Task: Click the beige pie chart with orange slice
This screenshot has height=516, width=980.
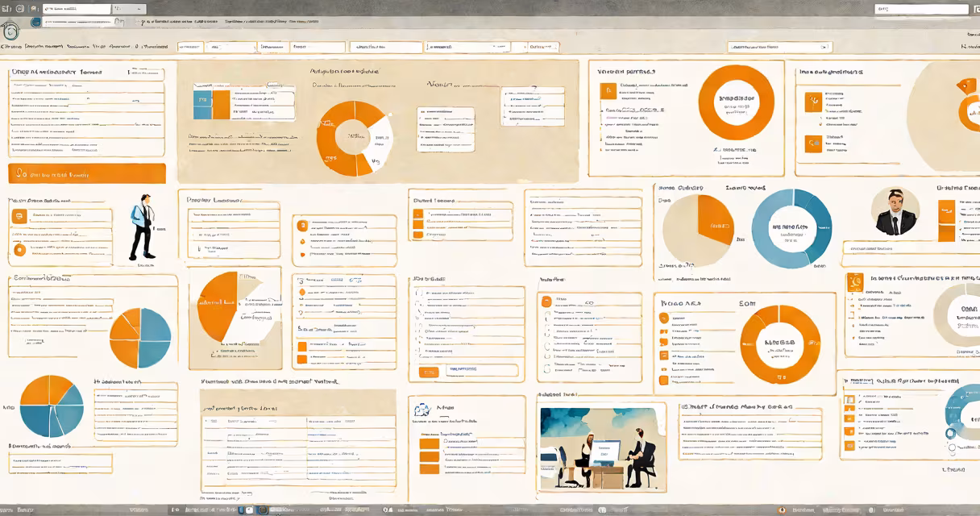Action: (696, 231)
